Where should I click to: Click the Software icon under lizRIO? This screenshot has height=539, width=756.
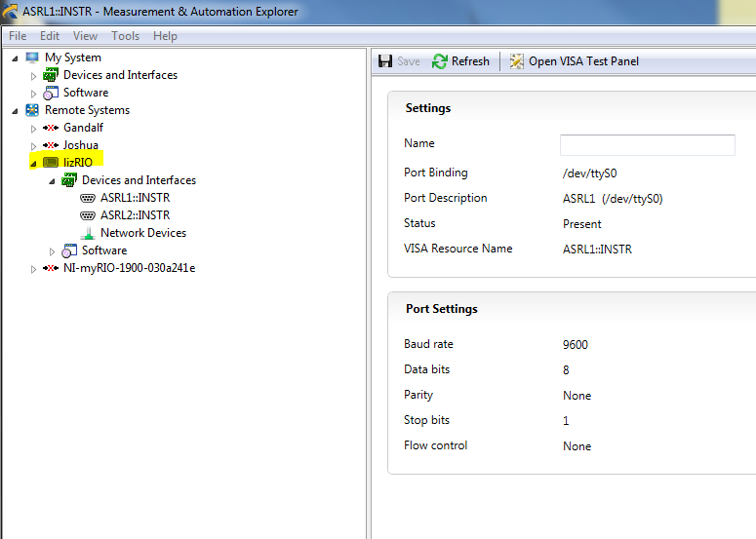pyautogui.click(x=69, y=250)
